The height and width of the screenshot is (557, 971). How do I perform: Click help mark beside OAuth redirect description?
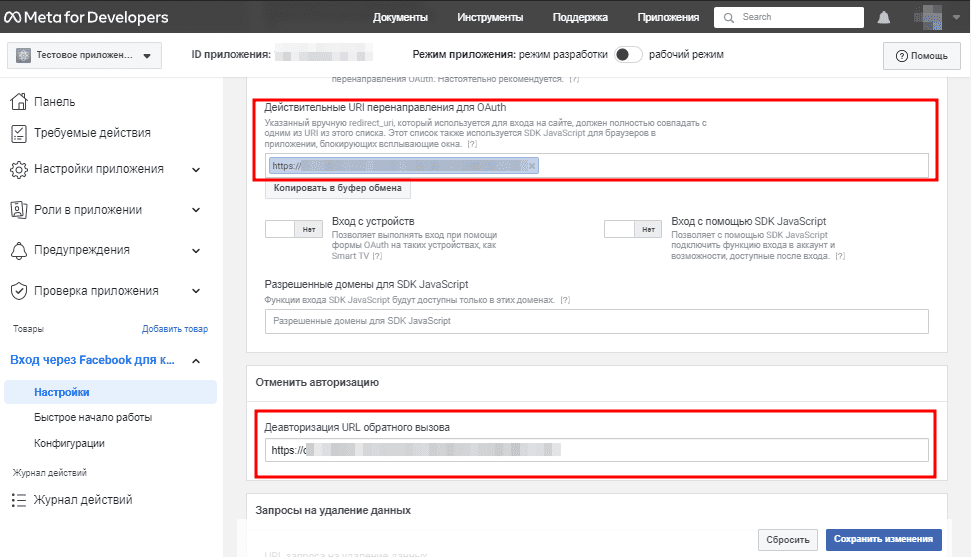pos(472,144)
